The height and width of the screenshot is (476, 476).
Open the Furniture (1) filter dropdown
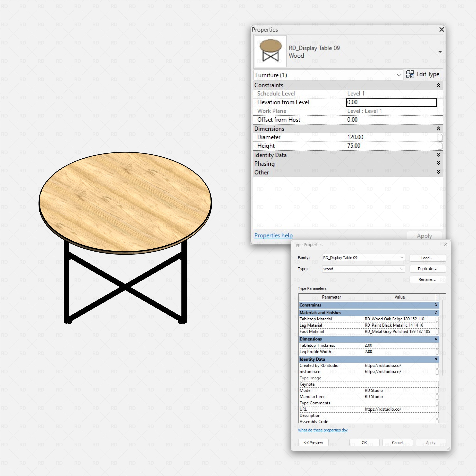click(x=328, y=75)
